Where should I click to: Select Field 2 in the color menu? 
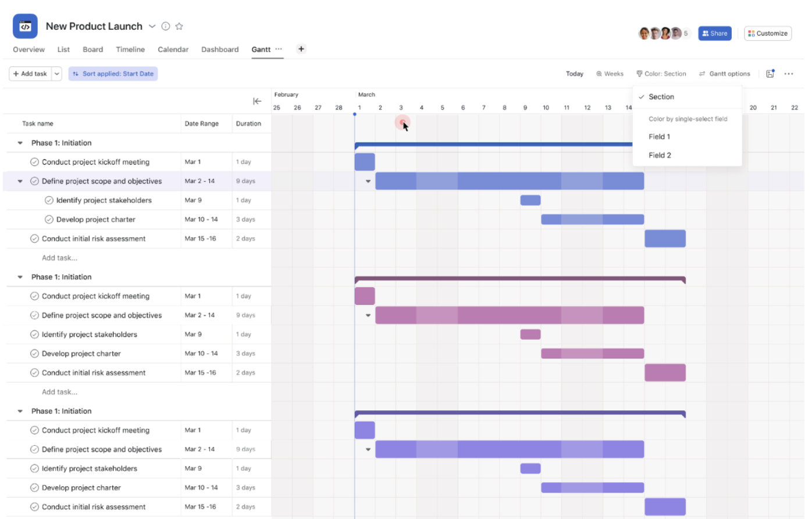(660, 155)
